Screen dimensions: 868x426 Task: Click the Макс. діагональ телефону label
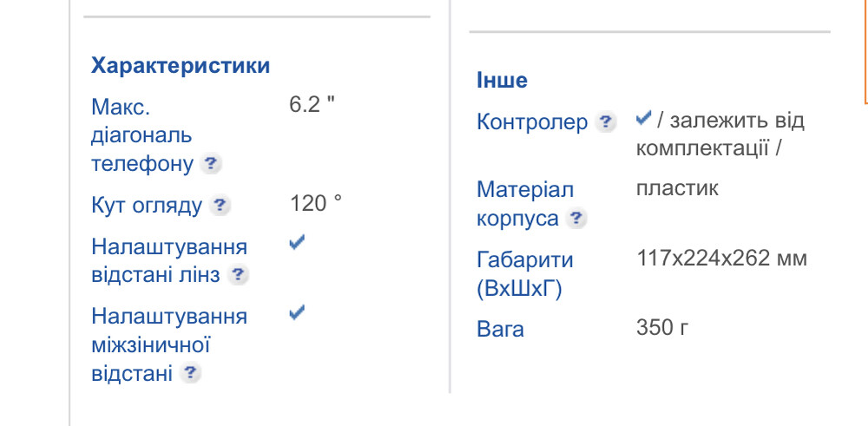tap(141, 135)
